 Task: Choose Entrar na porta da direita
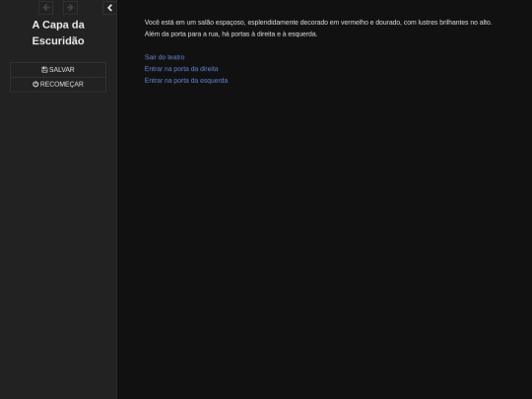point(181,69)
